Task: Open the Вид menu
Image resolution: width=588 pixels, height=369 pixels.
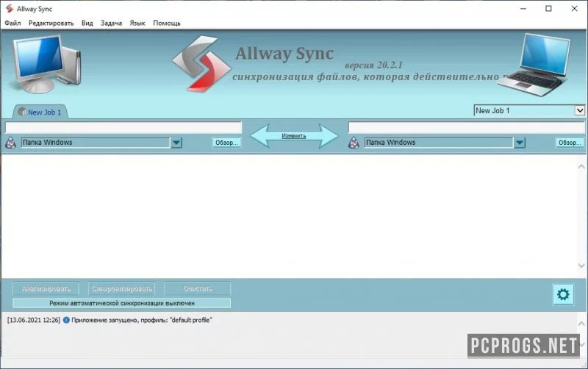Action: coord(87,24)
